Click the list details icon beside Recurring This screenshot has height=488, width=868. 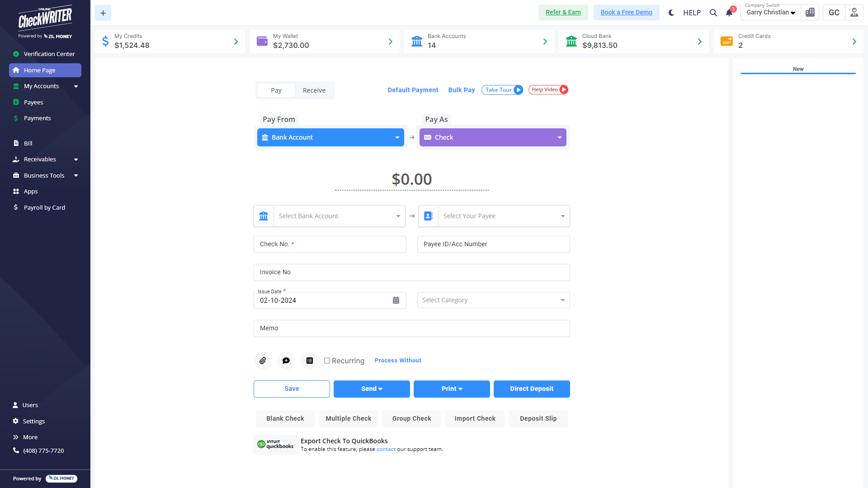(310, 361)
